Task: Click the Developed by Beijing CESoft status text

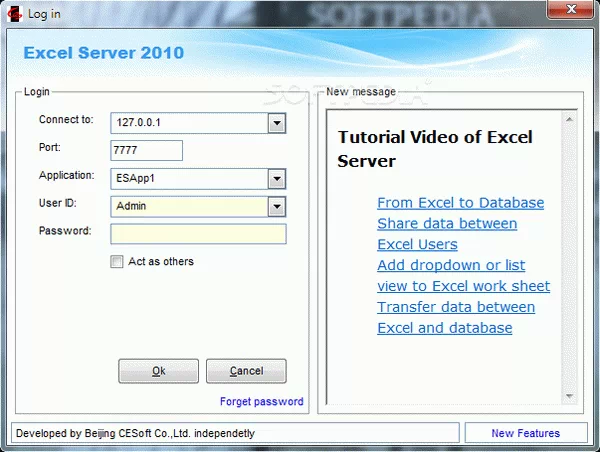Action: coord(135,433)
